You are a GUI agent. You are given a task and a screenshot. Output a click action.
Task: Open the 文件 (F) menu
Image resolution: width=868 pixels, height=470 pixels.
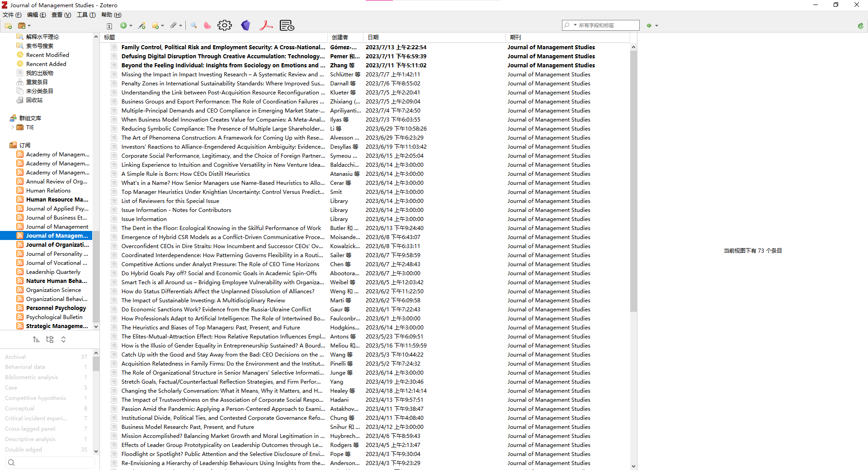(12, 15)
